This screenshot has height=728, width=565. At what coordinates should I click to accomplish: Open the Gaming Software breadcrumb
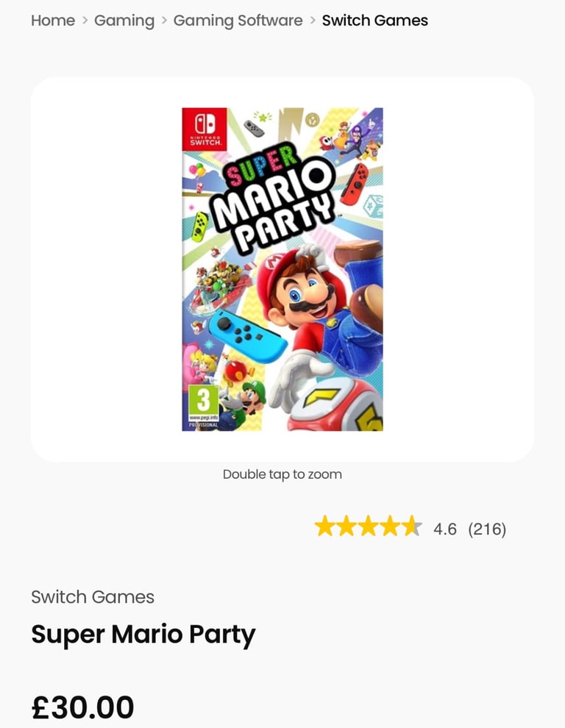238,21
